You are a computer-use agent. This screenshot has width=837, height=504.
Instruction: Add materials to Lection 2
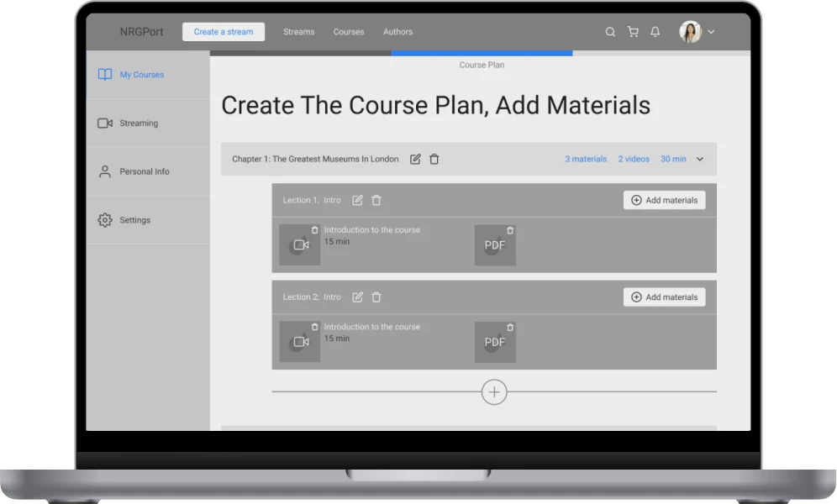(664, 297)
